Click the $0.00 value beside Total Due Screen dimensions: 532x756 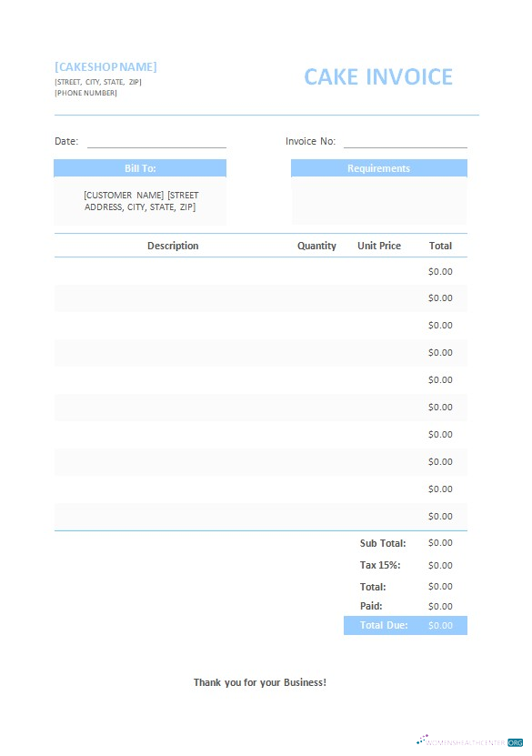(440, 625)
